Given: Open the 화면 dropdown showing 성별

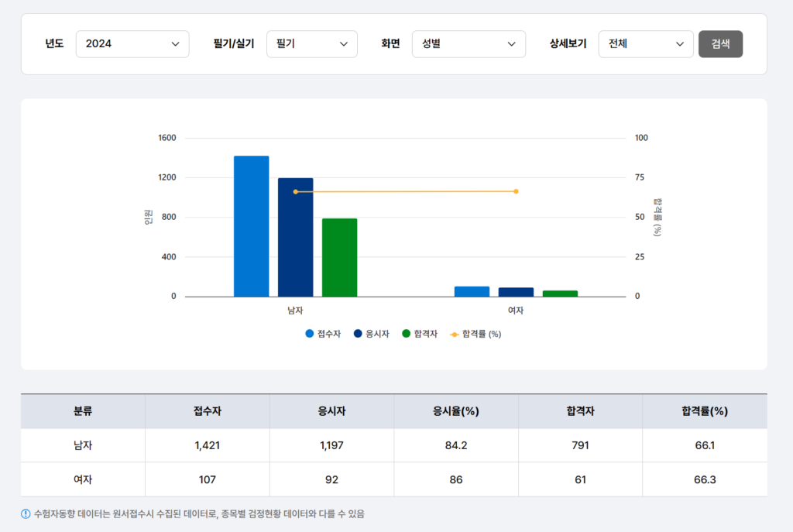Looking at the screenshot, I should (x=469, y=44).
